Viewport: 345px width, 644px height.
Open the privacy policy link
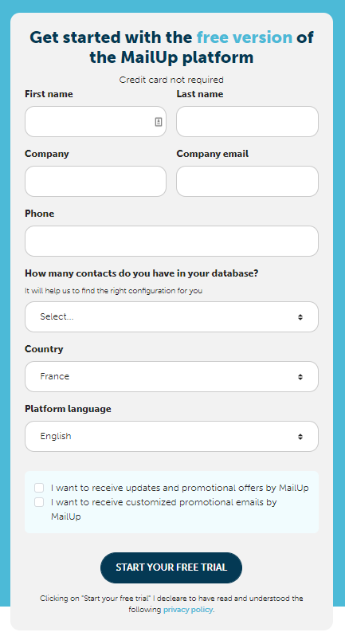click(188, 610)
